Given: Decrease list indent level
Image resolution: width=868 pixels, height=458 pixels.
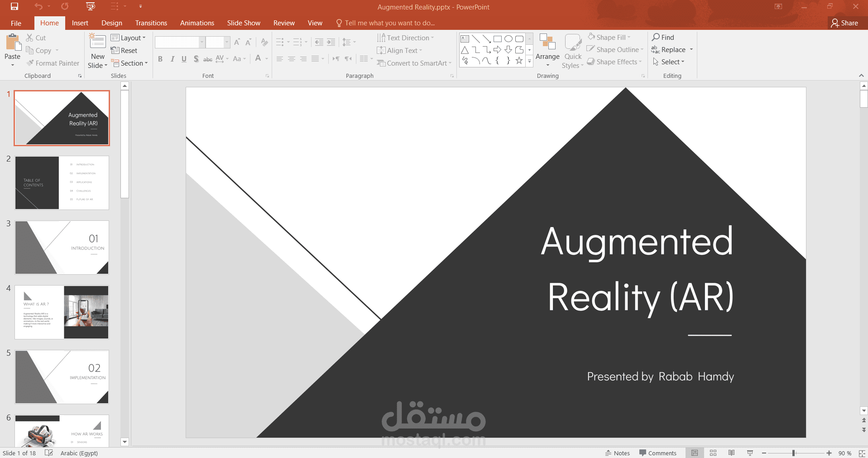Looking at the screenshot, I should (319, 42).
